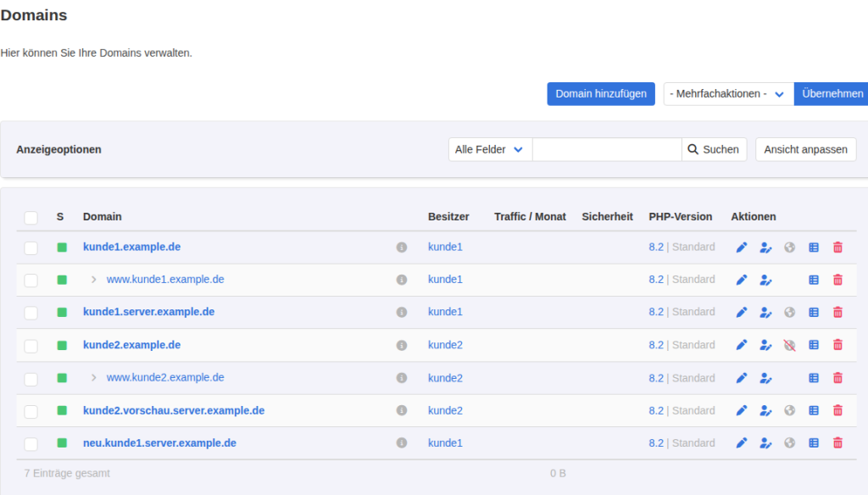868x495 pixels.
Task: Open owner kunde2 in the kunde2.example.de row
Action: [445, 345]
